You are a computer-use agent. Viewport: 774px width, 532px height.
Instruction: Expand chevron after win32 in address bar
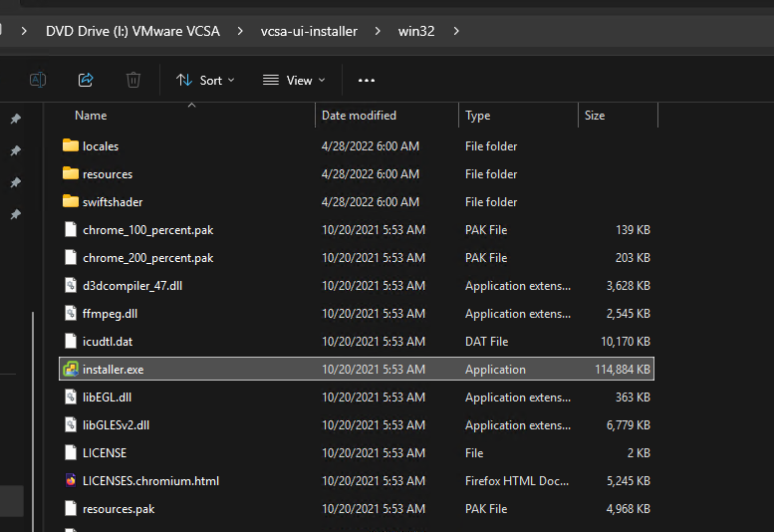pos(456,31)
